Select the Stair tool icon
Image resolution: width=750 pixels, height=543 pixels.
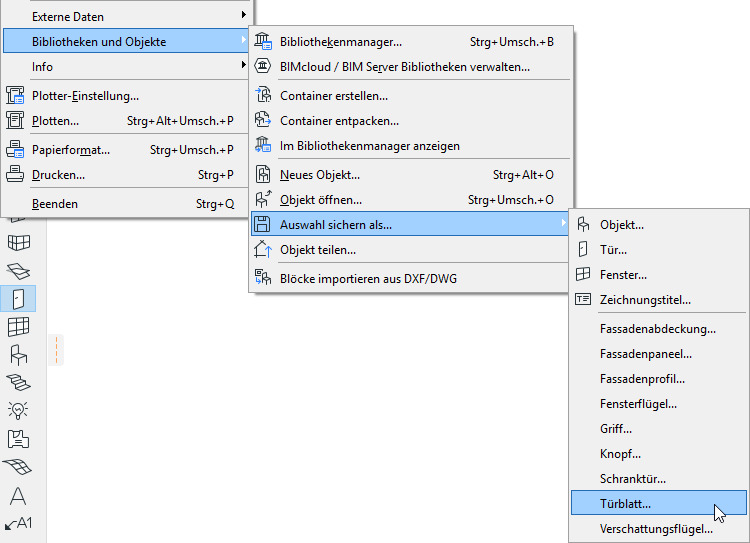18,382
